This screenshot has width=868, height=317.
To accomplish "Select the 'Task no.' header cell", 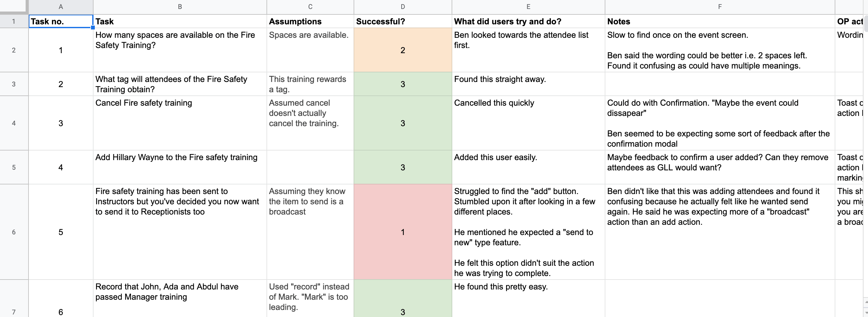I will tap(61, 21).
